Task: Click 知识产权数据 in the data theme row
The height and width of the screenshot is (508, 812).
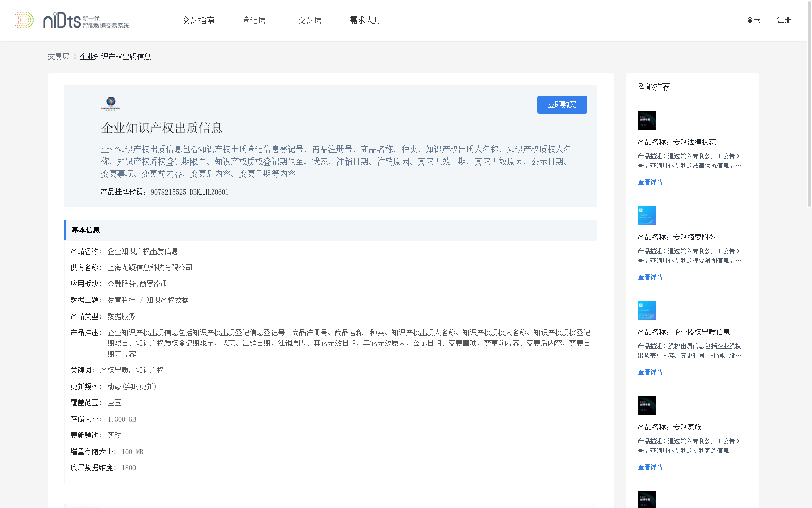Action: [167, 300]
